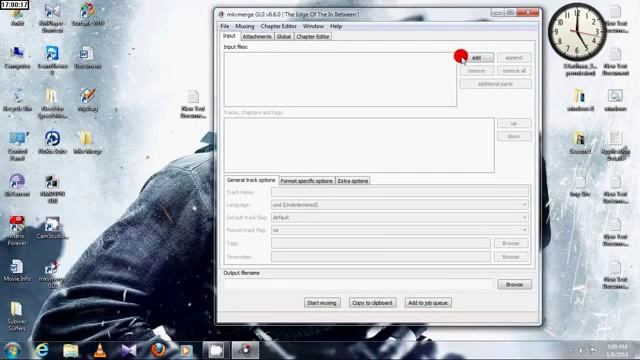Open the Mario Forever desktop shortcut
This screenshot has height=360, width=640.
coord(17,231)
